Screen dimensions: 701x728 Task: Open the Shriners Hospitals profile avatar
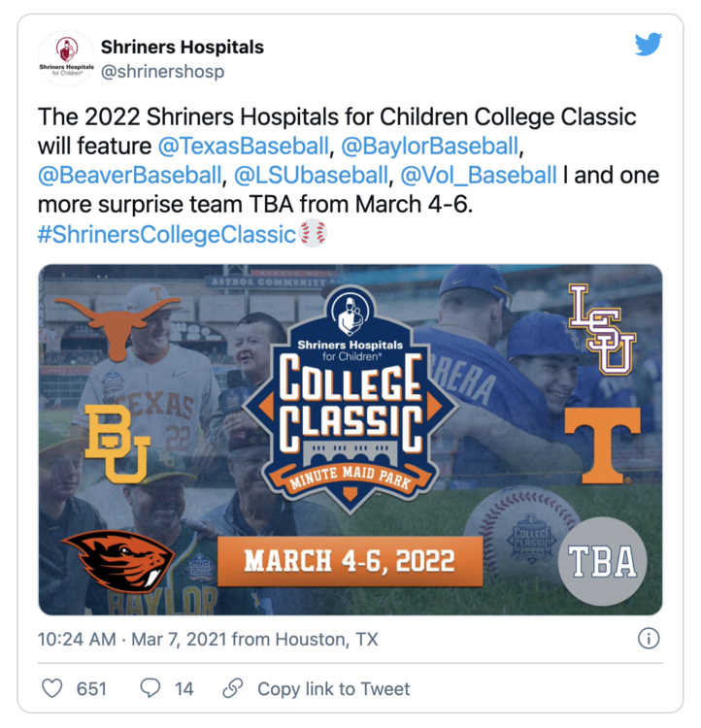[x=66, y=58]
